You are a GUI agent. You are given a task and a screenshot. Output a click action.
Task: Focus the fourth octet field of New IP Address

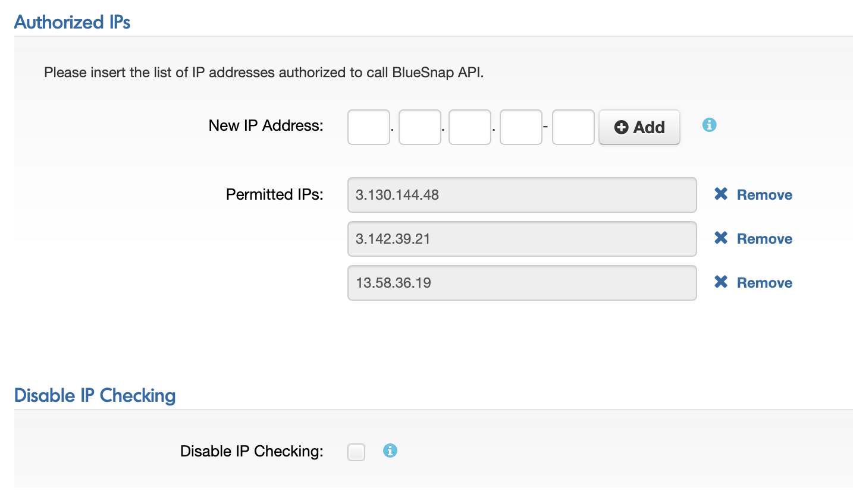[521, 127]
